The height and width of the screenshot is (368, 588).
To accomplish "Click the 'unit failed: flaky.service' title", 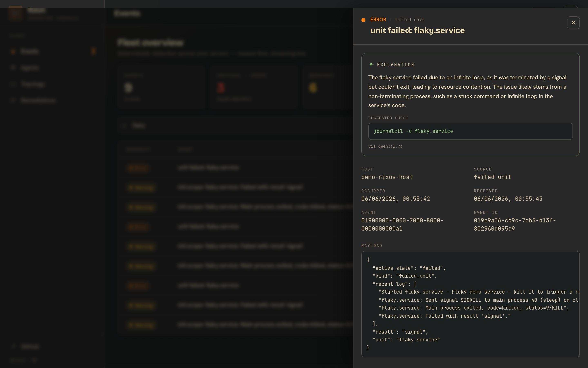I will [x=417, y=30].
